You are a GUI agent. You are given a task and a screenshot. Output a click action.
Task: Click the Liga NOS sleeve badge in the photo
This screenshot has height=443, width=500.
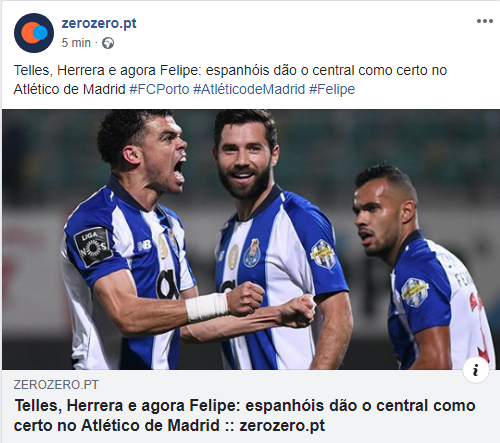click(x=93, y=247)
